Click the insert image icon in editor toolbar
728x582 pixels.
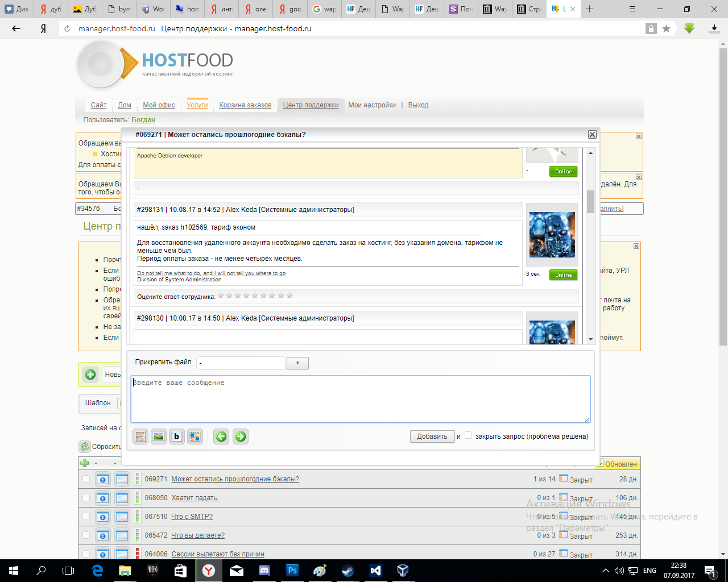159,436
